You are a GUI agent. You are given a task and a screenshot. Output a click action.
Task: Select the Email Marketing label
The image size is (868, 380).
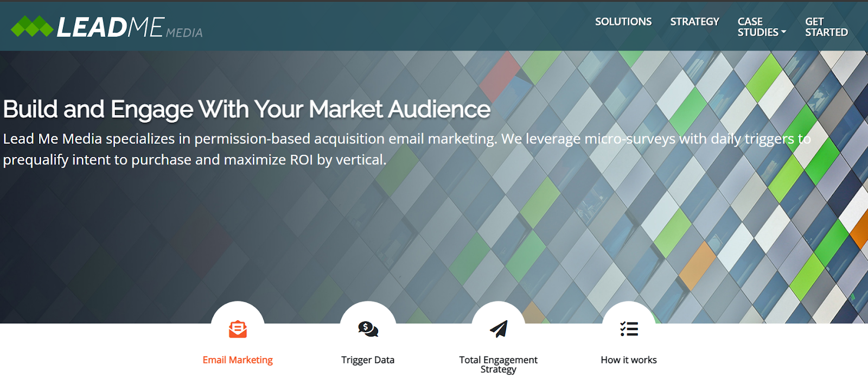(x=238, y=360)
